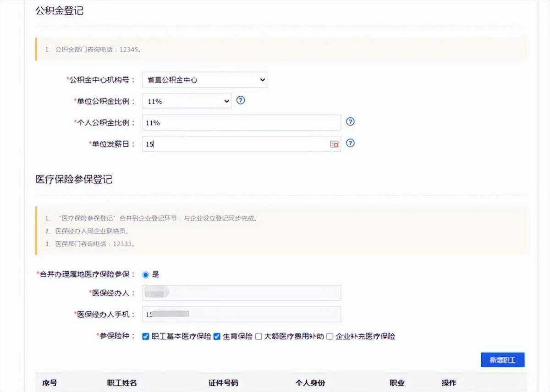550x392 pixels.
Task: Click help icon beside 个人公积金比例
Action: point(350,122)
